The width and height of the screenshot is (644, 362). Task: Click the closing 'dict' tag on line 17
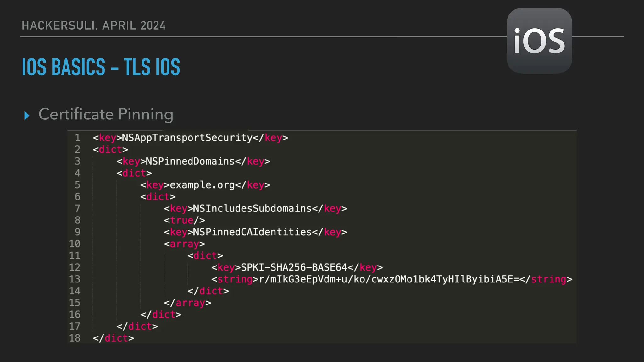(137, 326)
